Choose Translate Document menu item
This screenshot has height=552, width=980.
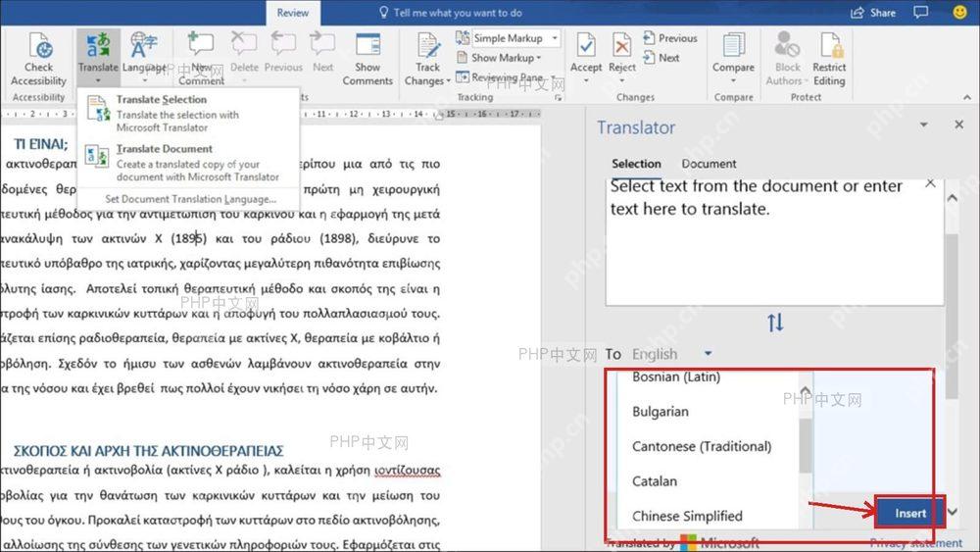point(187,163)
